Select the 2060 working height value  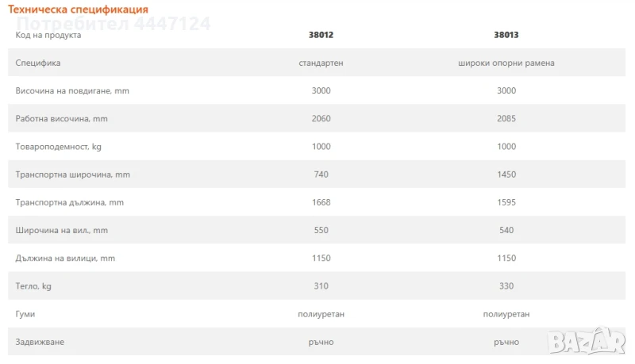pyautogui.click(x=321, y=119)
